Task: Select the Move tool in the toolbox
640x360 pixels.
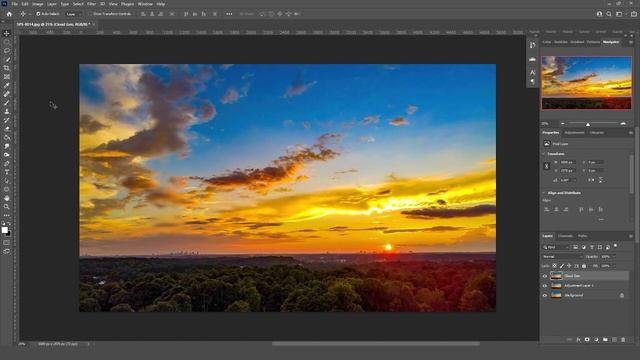Action: (7, 33)
